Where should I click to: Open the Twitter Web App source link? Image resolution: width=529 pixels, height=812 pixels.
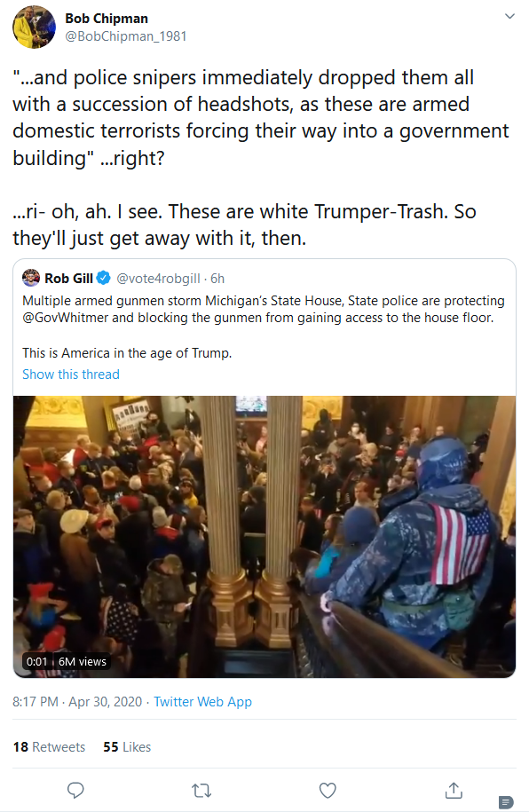coord(202,702)
